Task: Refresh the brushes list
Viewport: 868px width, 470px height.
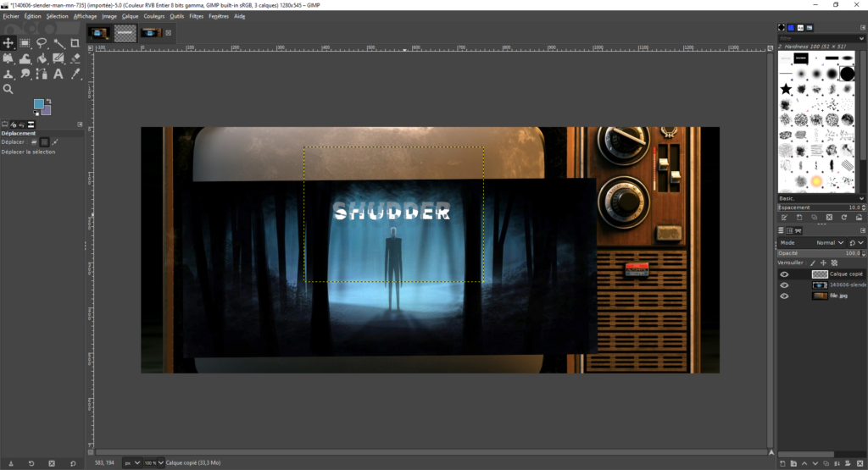Action: pos(844,218)
